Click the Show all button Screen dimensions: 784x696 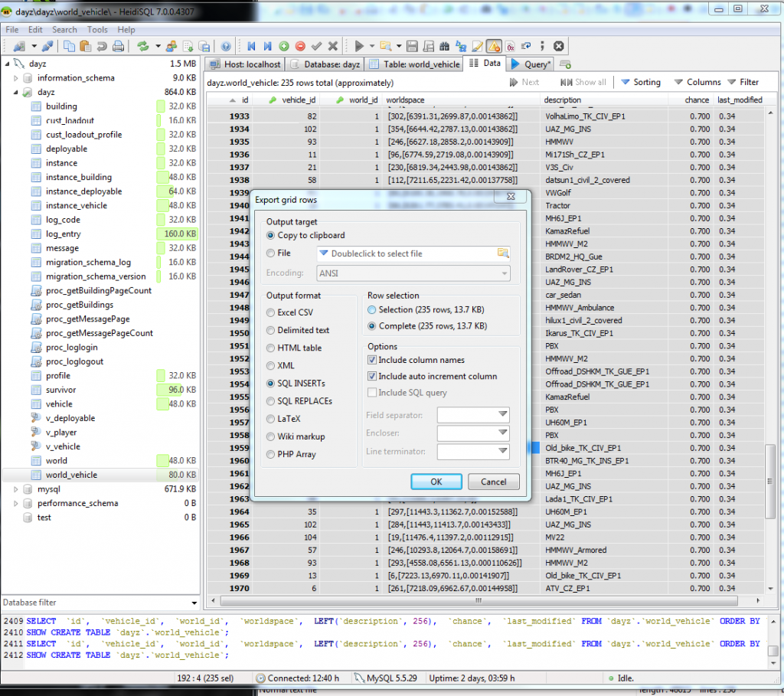point(583,82)
